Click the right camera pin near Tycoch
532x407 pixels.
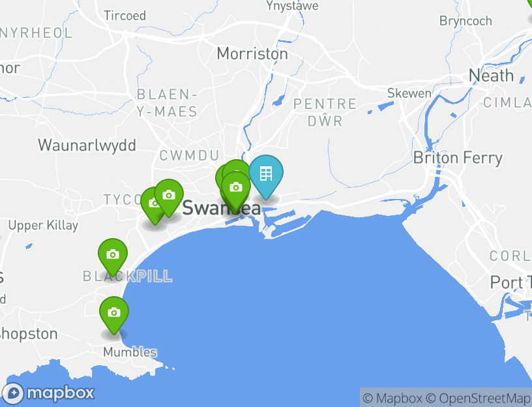click(169, 198)
